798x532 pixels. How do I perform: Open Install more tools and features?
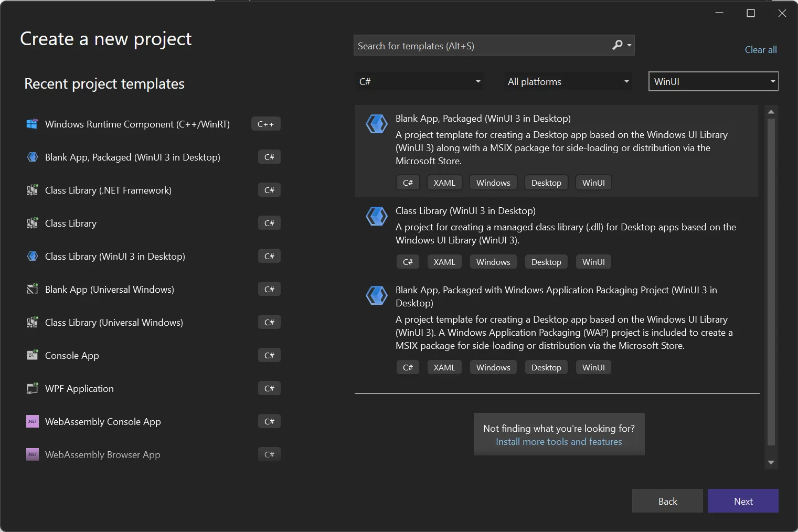pyautogui.click(x=558, y=442)
